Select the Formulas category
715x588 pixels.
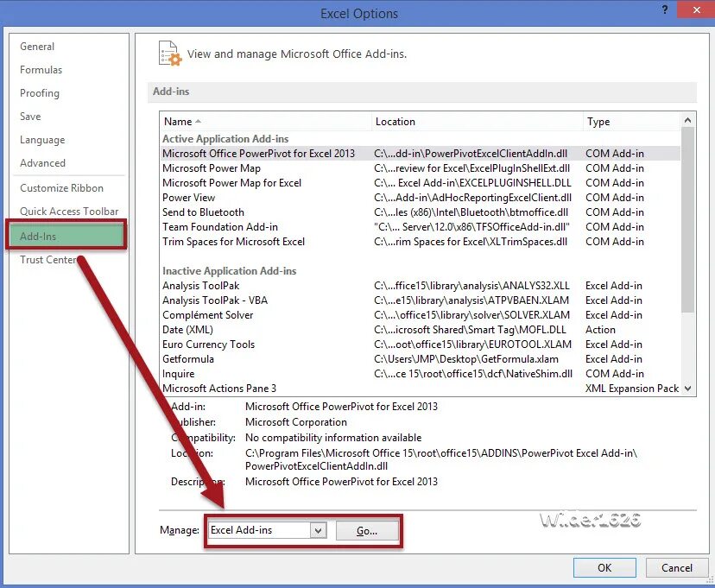point(41,70)
